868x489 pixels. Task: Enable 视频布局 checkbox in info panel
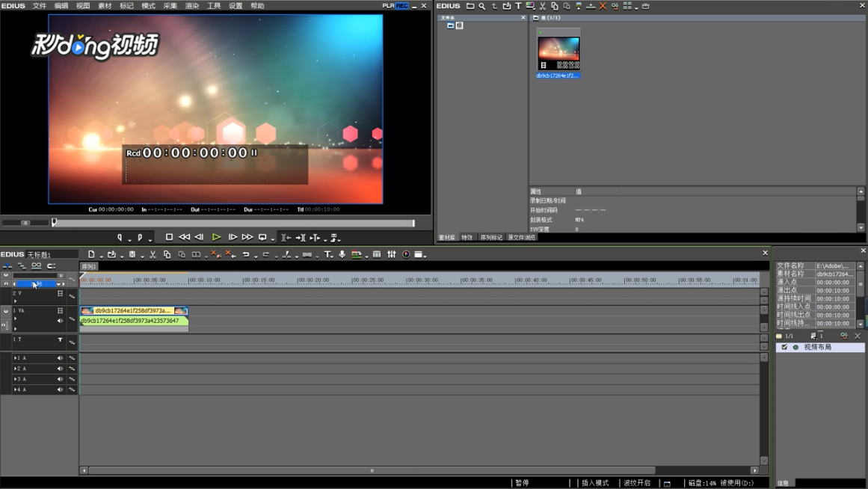tap(784, 347)
